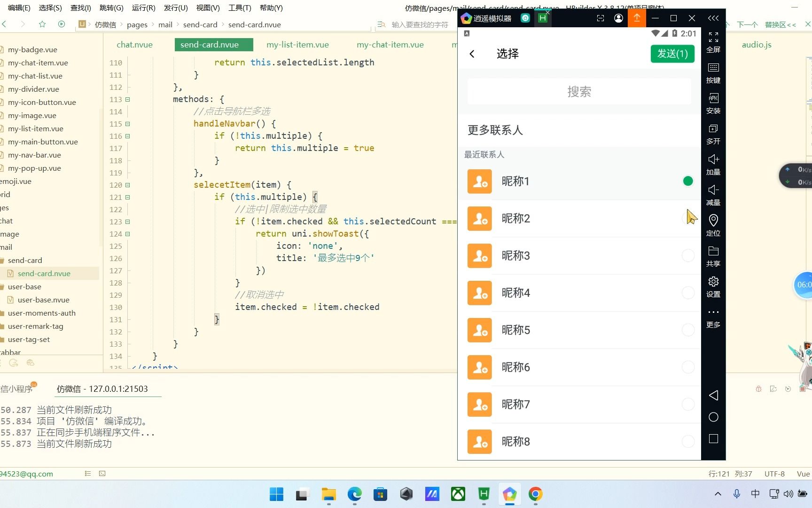Image resolution: width=812 pixels, height=508 pixels.
Task: Tap the 搜索 search field in emulator
Action: coord(579,91)
